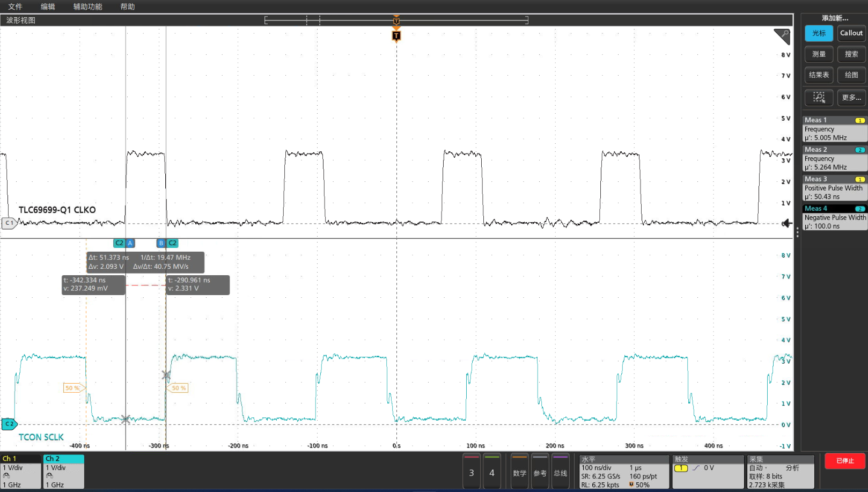Select the orange trigger position marker T
Image resolution: width=868 pixels, height=492 pixels.
point(396,36)
